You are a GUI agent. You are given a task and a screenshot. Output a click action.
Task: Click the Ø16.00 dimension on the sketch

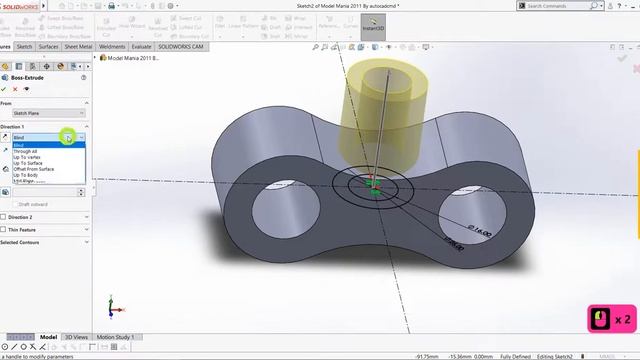tap(480, 232)
